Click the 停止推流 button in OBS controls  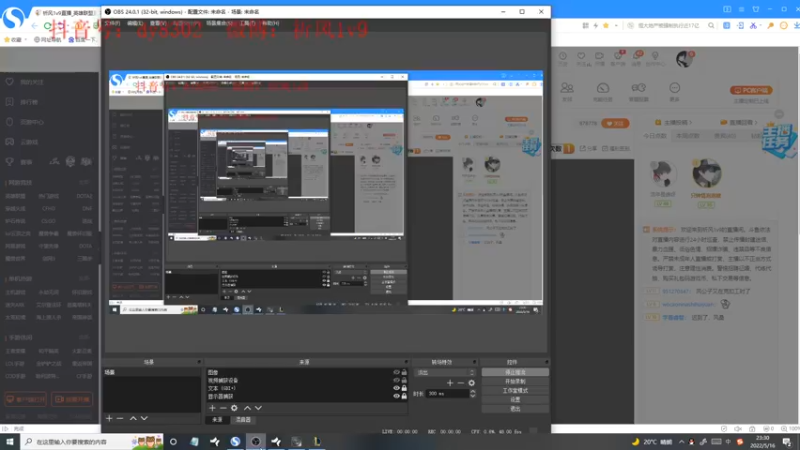pos(515,372)
